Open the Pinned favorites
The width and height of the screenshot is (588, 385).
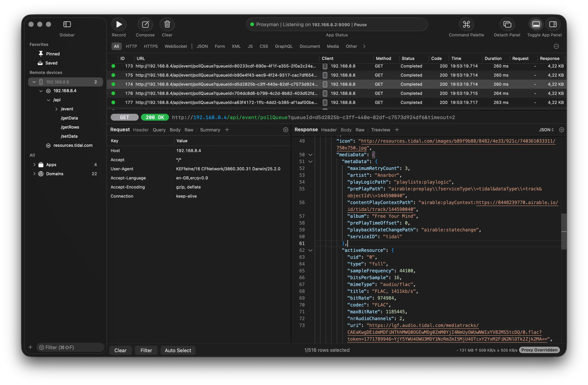[53, 54]
